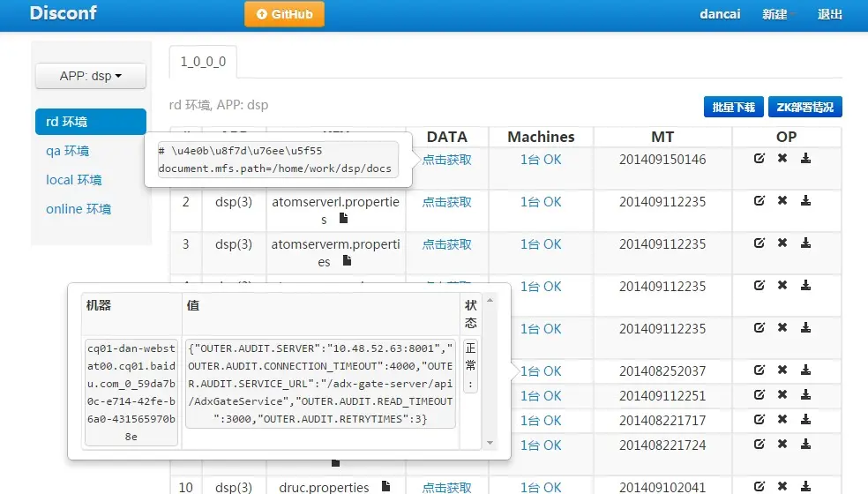The width and height of the screenshot is (868, 494).
Task: Download the atomserverm.properties config
Action: (x=806, y=243)
